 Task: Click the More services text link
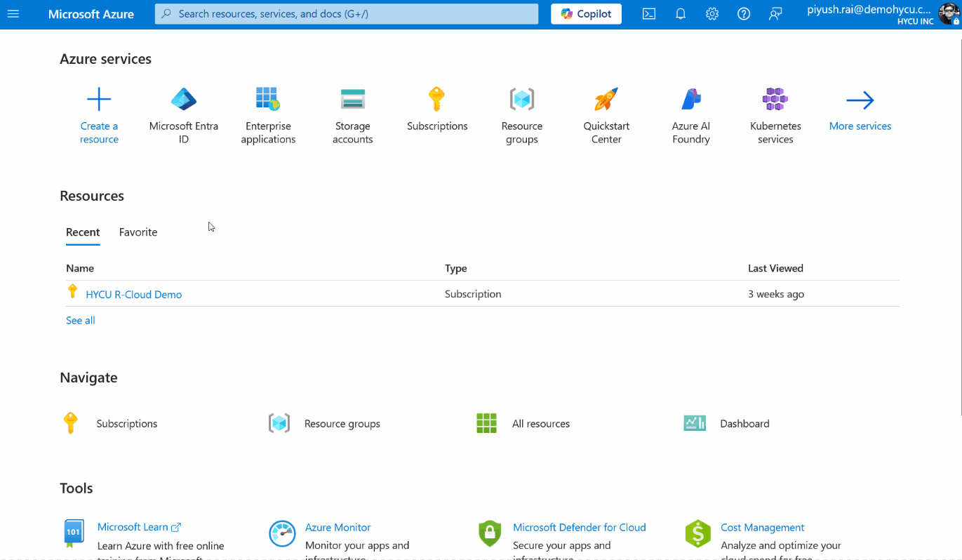[860, 126]
